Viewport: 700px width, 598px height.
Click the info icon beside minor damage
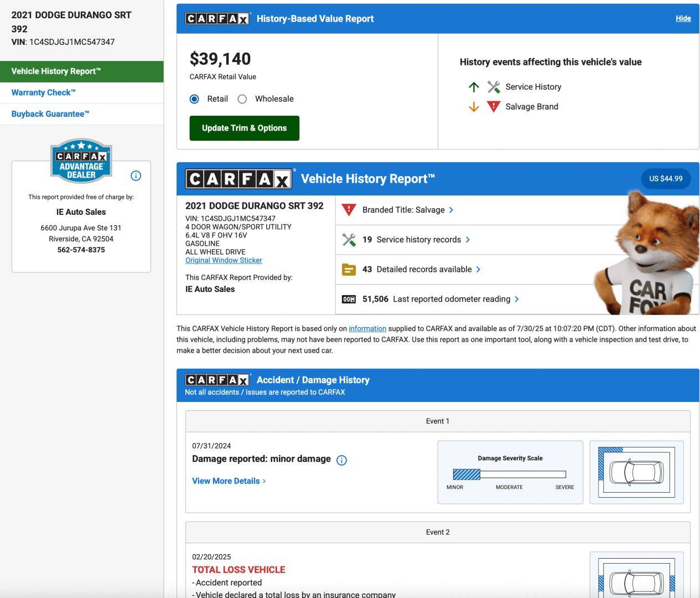(x=341, y=460)
